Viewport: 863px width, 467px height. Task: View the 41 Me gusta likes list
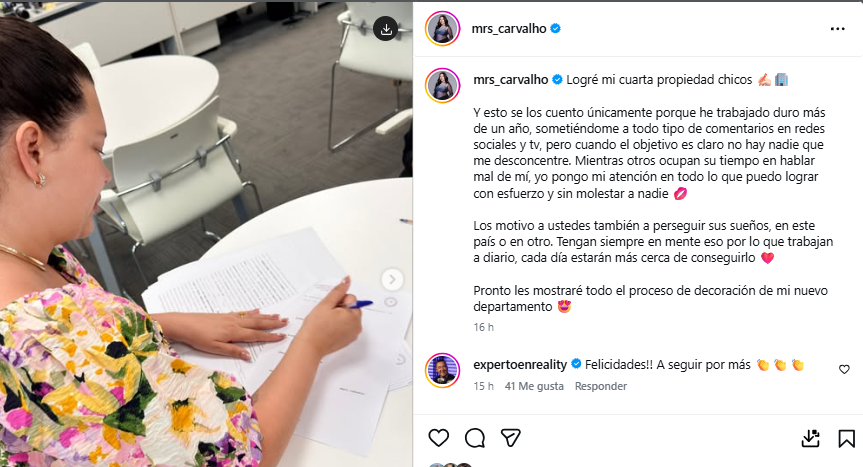(534, 386)
